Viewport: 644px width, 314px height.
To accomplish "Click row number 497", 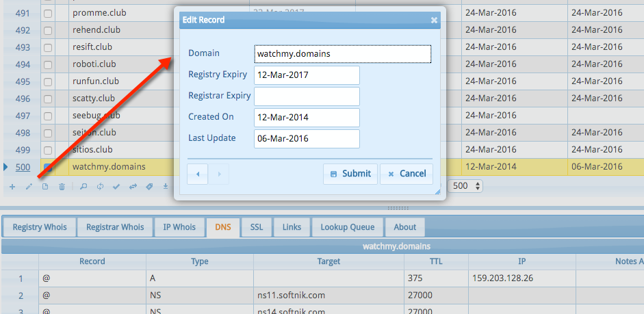I will point(23,116).
